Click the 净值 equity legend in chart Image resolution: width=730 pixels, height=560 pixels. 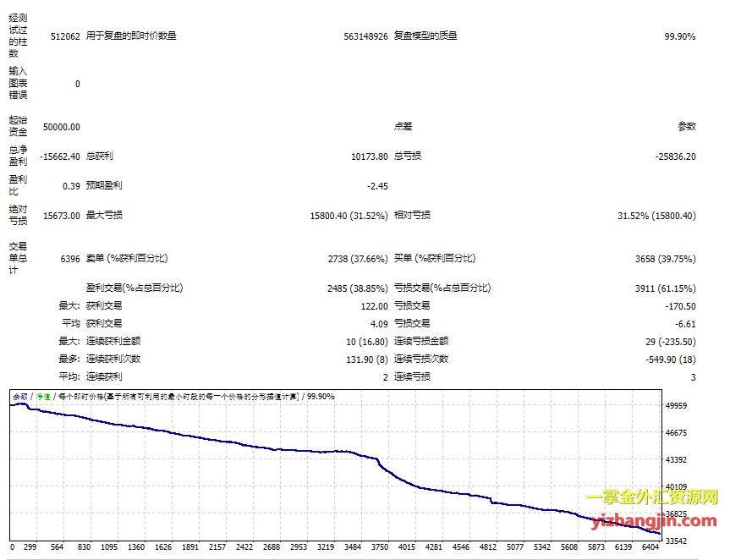coord(43,397)
